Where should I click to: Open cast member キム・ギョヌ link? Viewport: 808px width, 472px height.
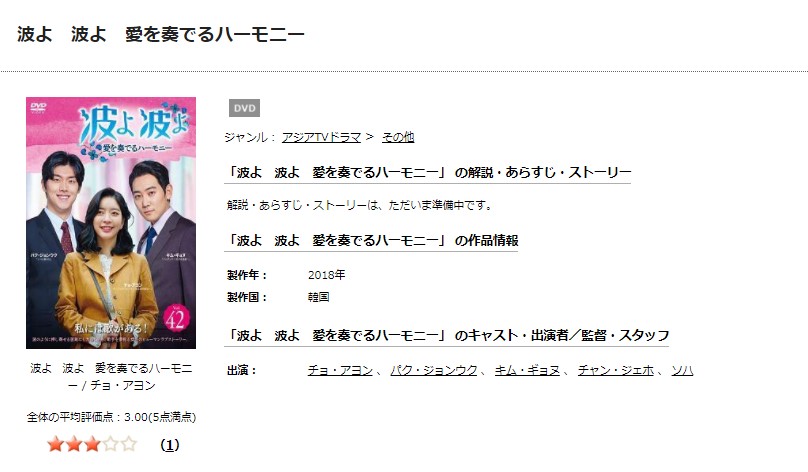click(x=527, y=370)
